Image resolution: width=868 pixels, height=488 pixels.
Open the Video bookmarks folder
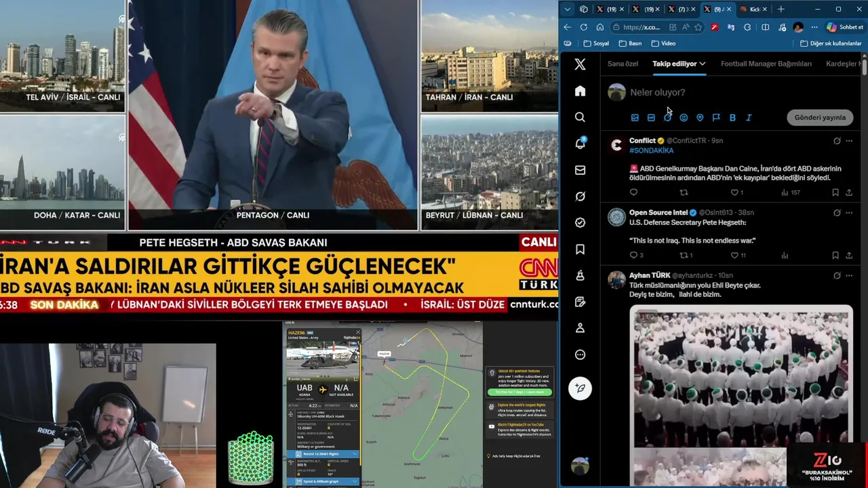[x=663, y=43]
